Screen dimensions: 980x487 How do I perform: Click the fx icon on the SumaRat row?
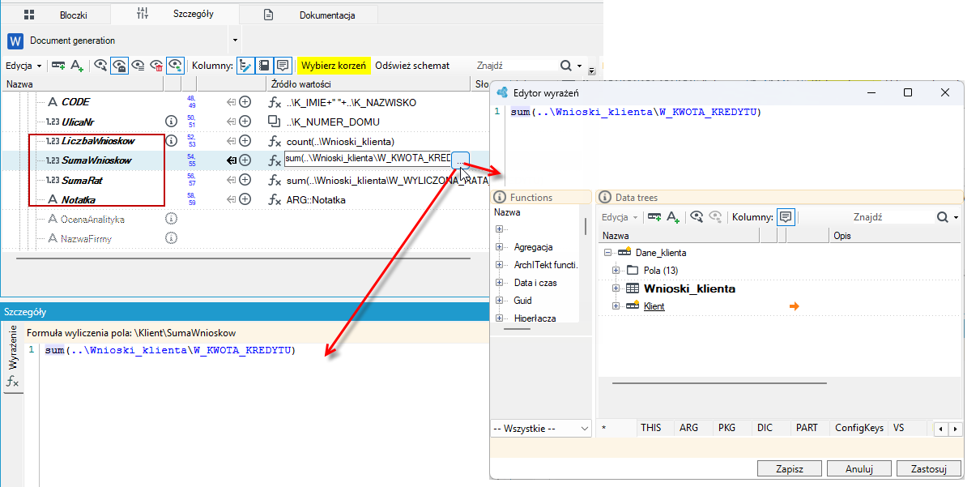[274, 180]
